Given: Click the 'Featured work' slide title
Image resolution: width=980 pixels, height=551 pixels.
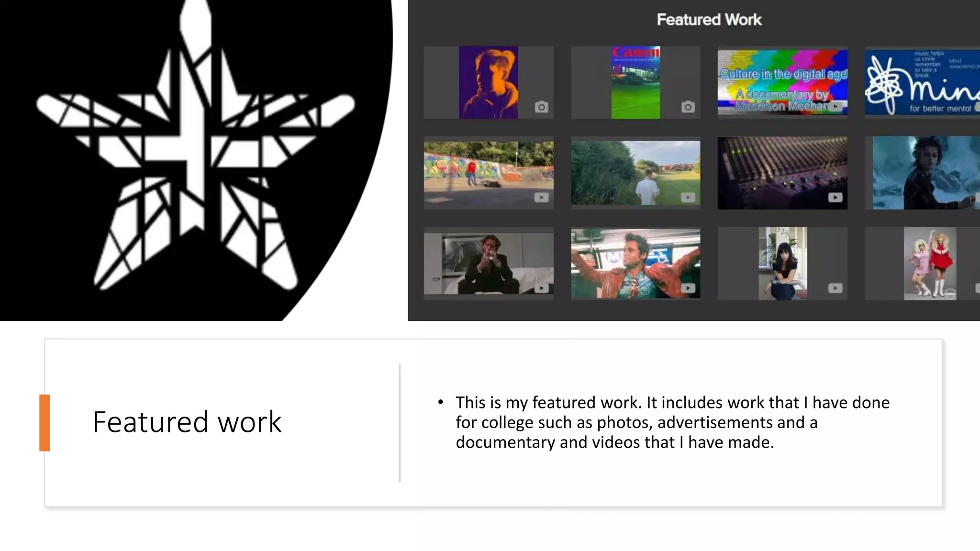Looking at the screenshot, I should 187,422.
